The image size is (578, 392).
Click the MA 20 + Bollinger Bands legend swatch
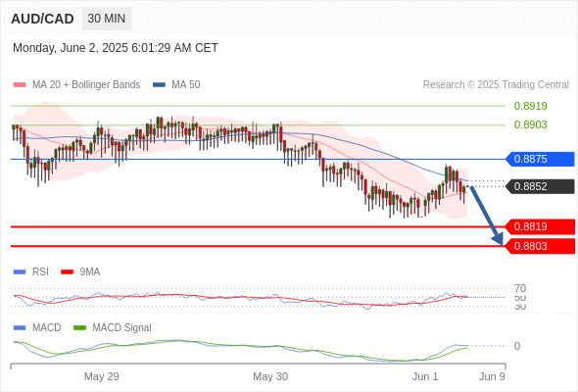coord(20,85)
